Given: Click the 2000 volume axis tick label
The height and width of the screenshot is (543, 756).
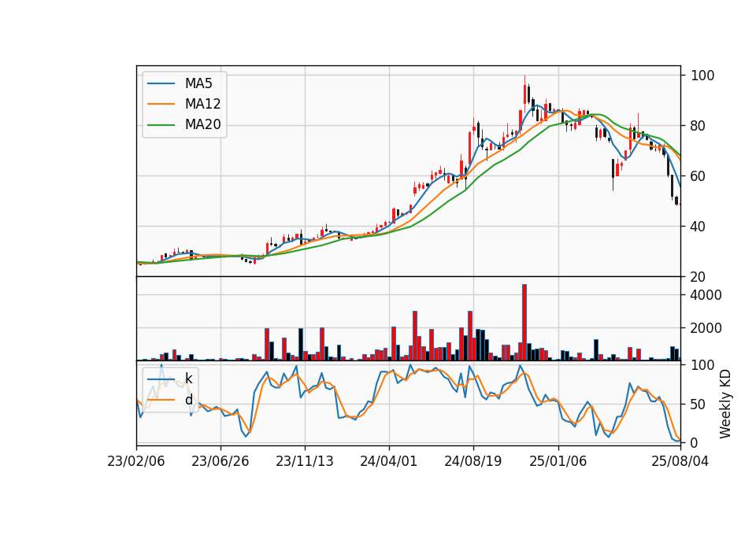Looking at the screenshot, I should 706,328.
